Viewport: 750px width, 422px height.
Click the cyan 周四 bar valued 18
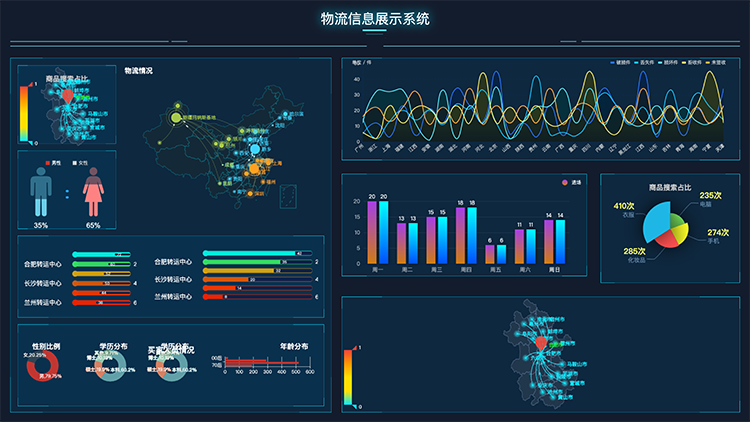(x=472, y=235)
